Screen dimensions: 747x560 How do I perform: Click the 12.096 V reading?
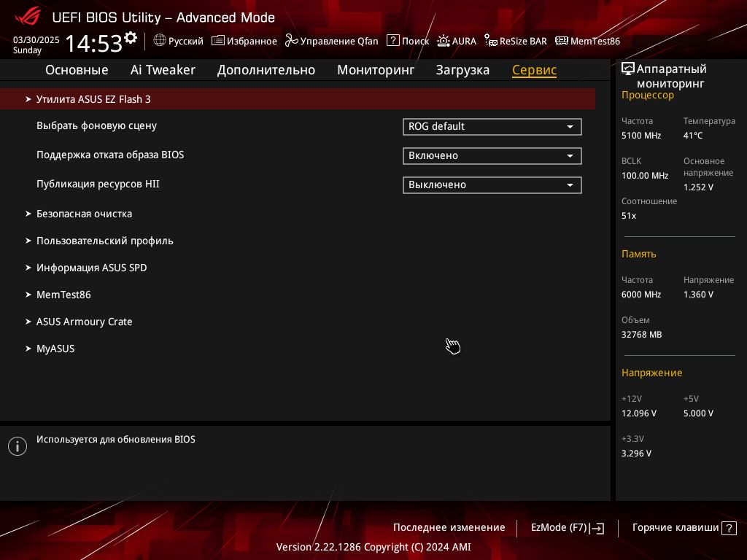tap(639, 413)
